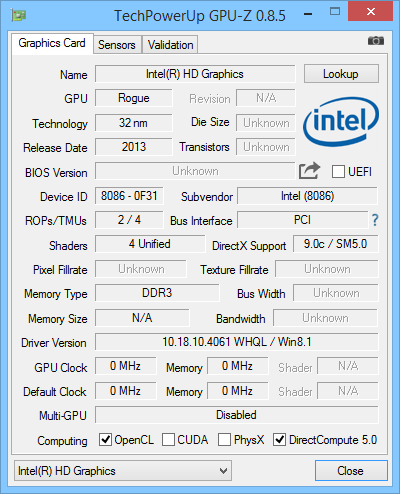Click the Bus Width field

point(336,293)
